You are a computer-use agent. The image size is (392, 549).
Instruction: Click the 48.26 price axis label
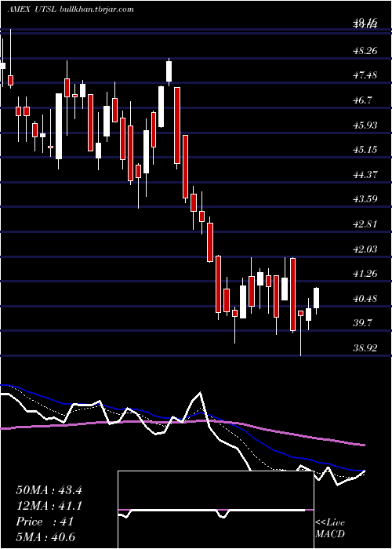[x=365, y=50]
